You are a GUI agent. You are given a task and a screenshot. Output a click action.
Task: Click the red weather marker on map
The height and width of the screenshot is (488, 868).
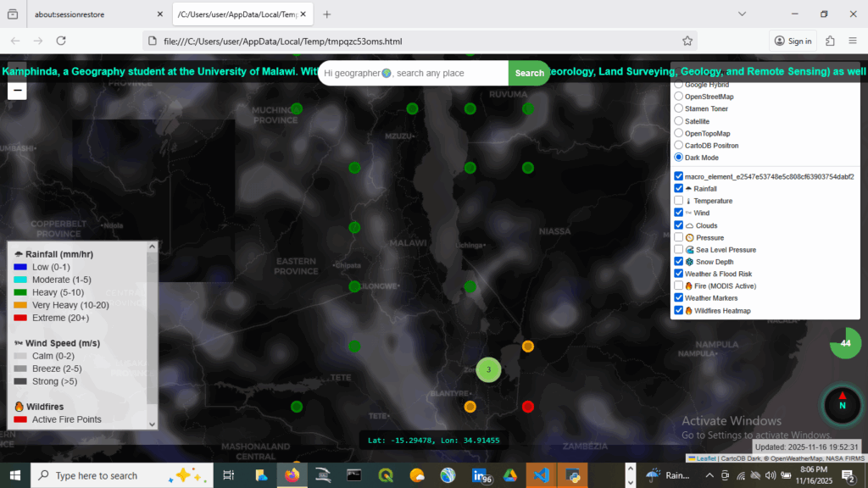pyautogui.click(x=527, y=407)
